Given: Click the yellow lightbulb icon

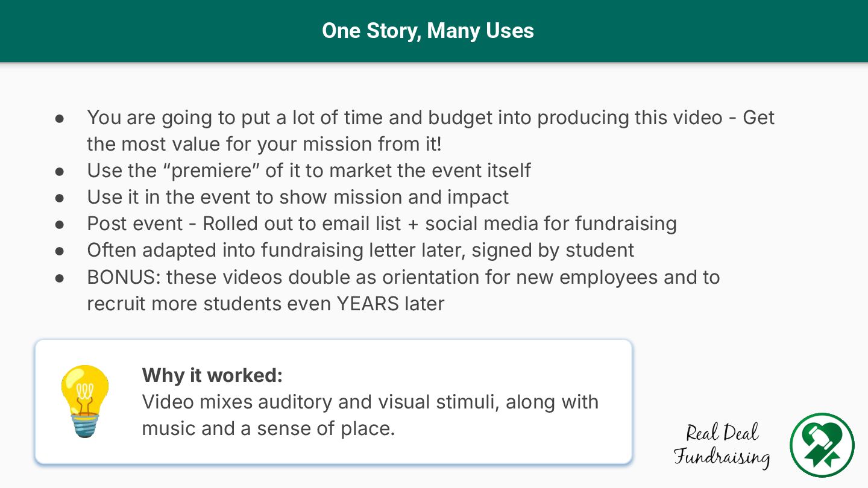Looking at the screenshot, I should pos(85,401).
